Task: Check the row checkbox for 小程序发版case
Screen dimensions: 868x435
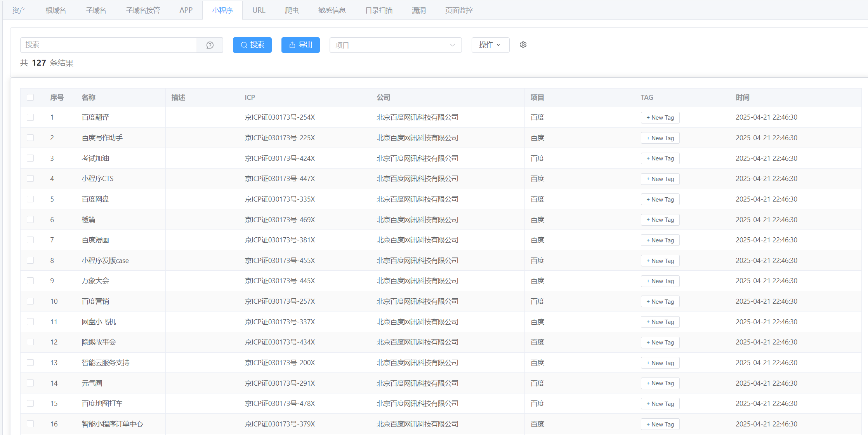Action: click(30, 260)
